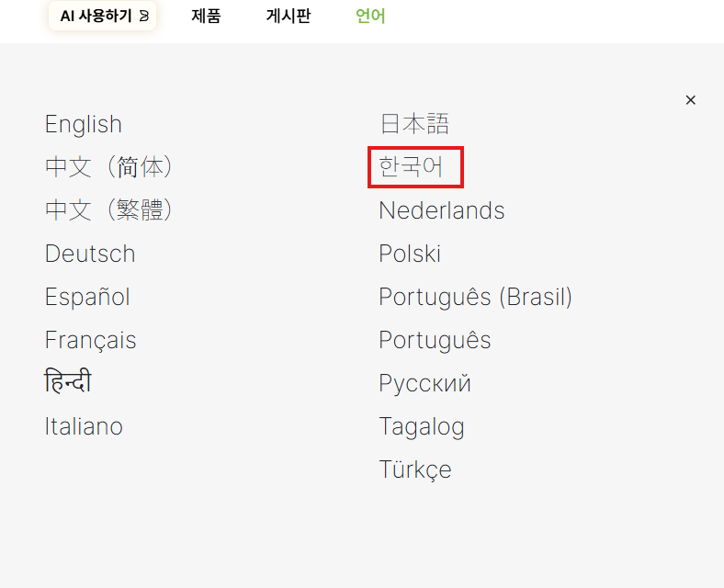Select Français language
The image size is (724, 588).
tap(90, 340)
